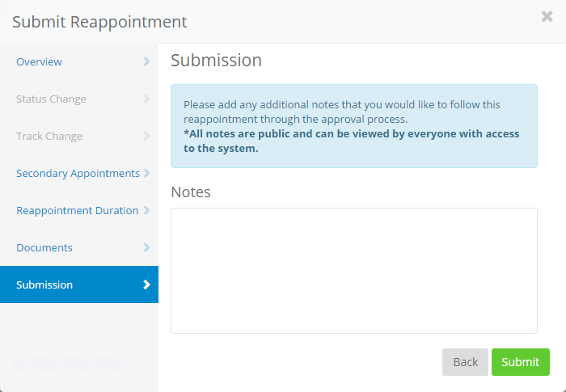
Task: Click the chevron next to Reappointment Duration
Action: click(x=146, y=210)
